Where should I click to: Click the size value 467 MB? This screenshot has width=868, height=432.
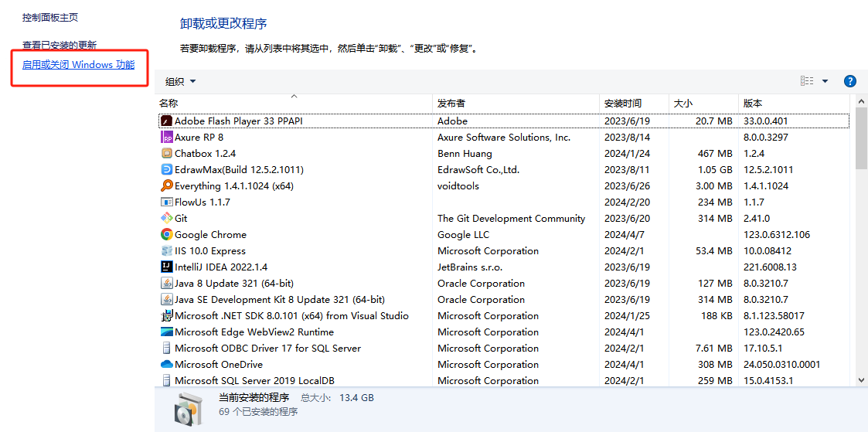click(715, 153)
